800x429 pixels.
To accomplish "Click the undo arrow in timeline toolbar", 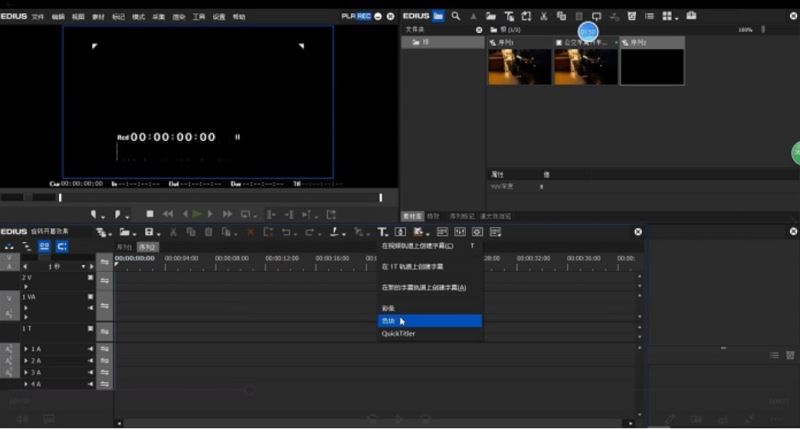I will [x=288, y=233].
